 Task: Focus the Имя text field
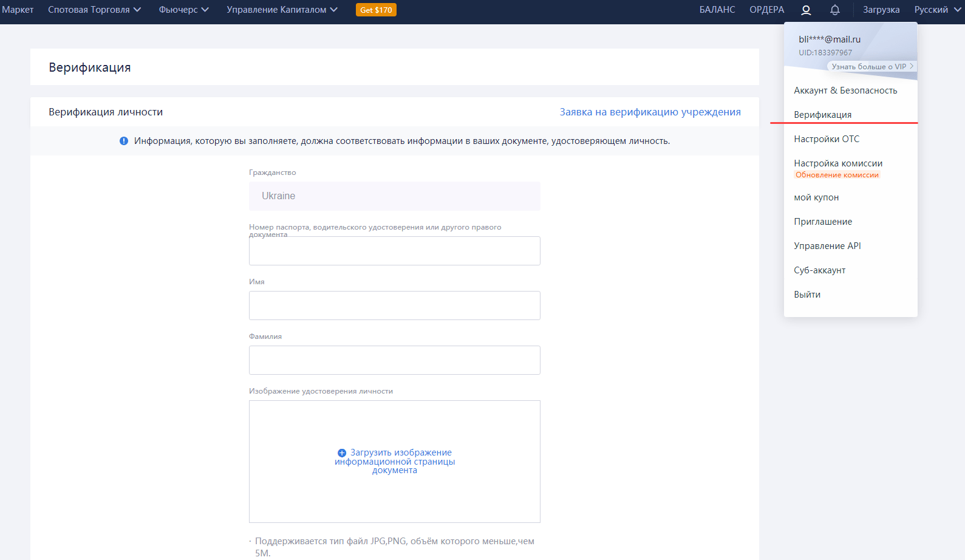coord(394,306)
